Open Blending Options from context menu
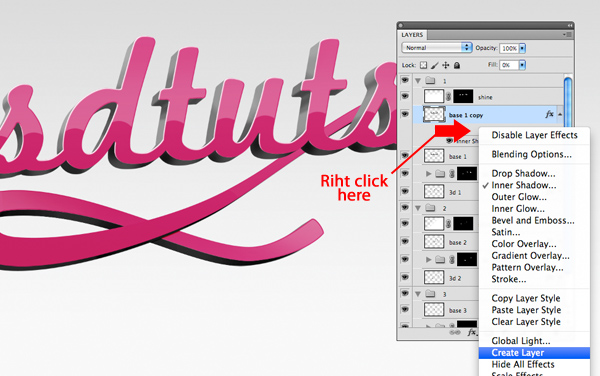The height and width of the screenshot is (376, 600). click(x=534, y=154)
